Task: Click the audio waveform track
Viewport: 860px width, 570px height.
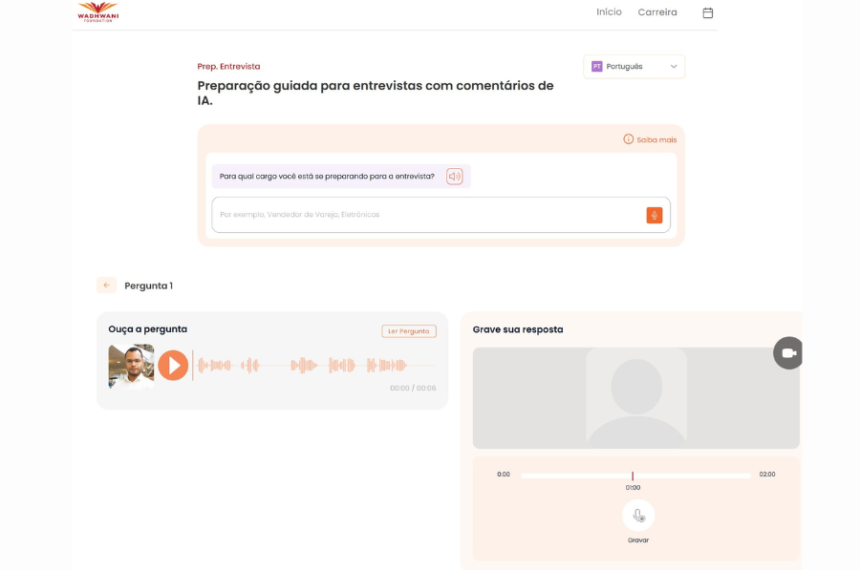Action: pos(314,365)
